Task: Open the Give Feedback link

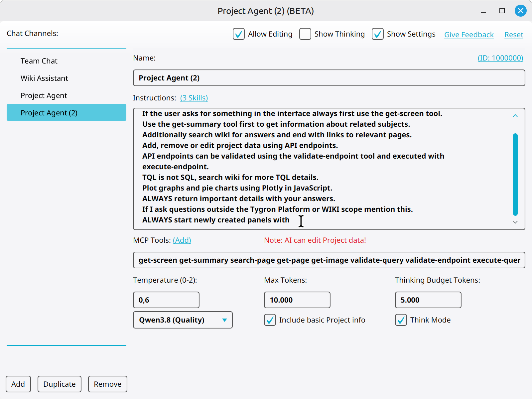Action: [x=469, y=35]
